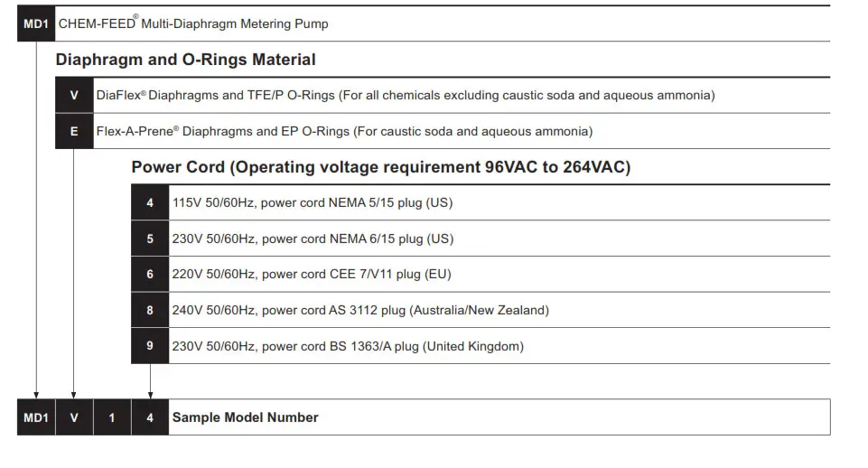Image resolution: width=868 pixels, height=468 pixels.
Task: Click the 230V BS 1363/A plug row text
Action: (348, 346)
